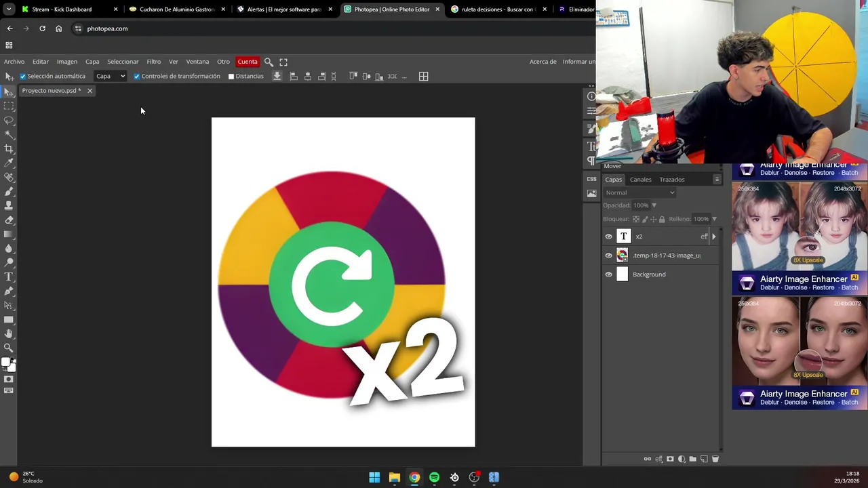Open the Ventana menu
Image resolution: width=868 pixels, height=488 pixels.
click(x=197, y=62)
